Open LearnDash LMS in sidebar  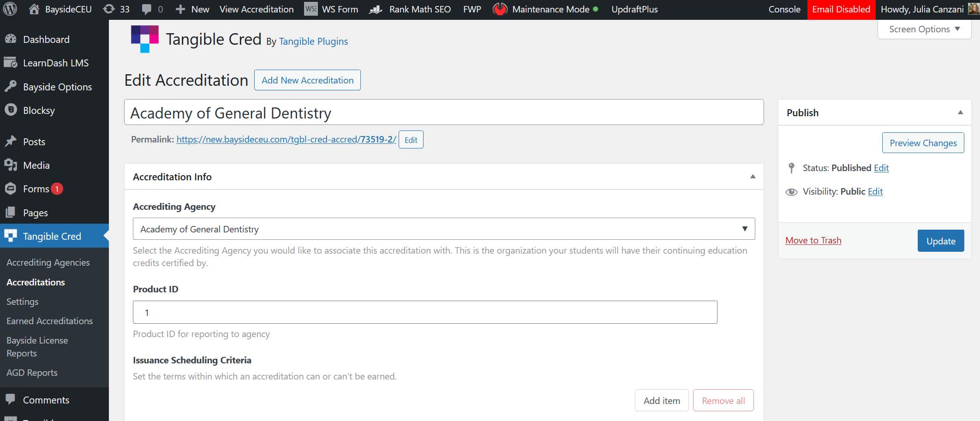[55, 63]
